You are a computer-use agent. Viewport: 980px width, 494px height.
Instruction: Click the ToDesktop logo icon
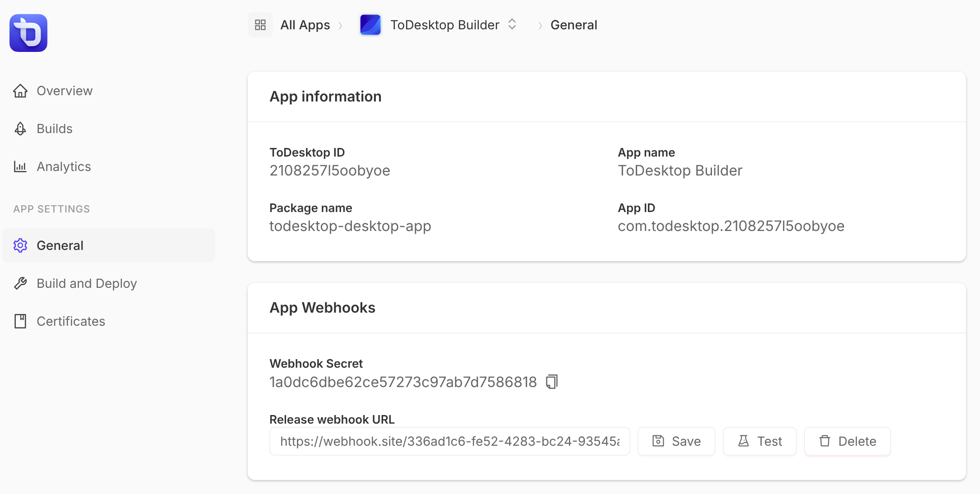click(x=28, y=32)
